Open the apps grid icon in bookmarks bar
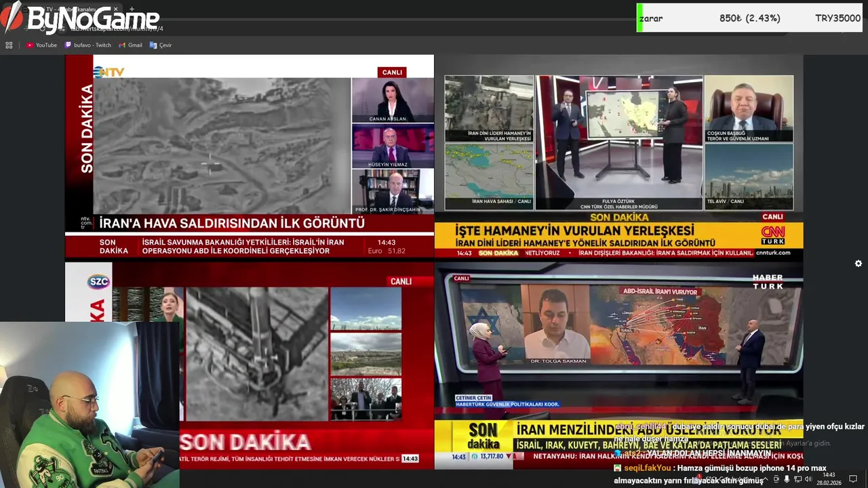Image resolution: width=868 pixels, height=488 pixels. (9, 45)
